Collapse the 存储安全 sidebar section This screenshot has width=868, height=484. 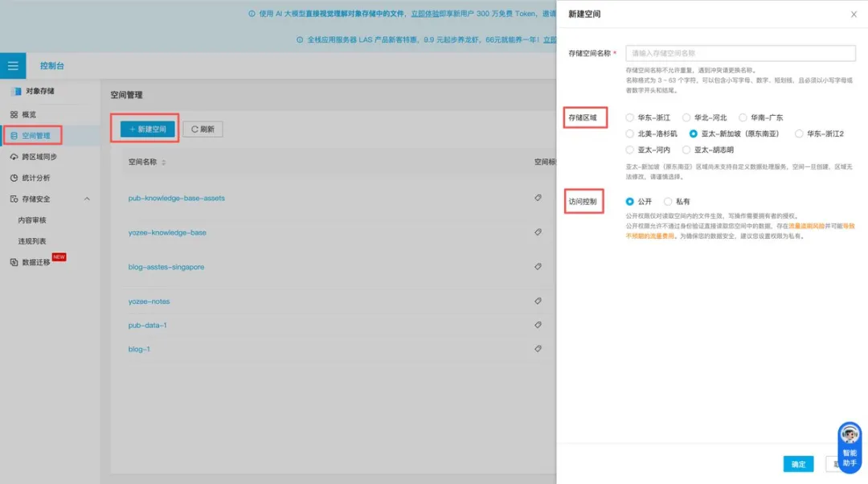[87, 199]
